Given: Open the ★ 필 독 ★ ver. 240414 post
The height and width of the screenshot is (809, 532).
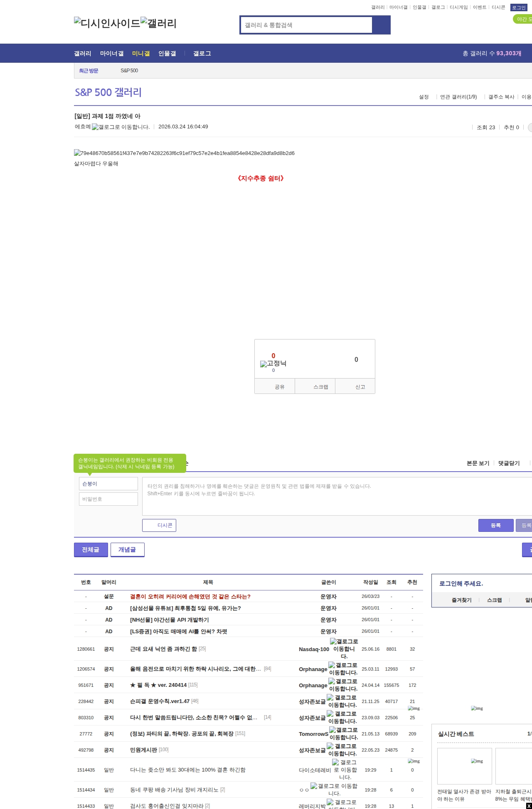Looking at the screenshot, I should tap(158, 685).
